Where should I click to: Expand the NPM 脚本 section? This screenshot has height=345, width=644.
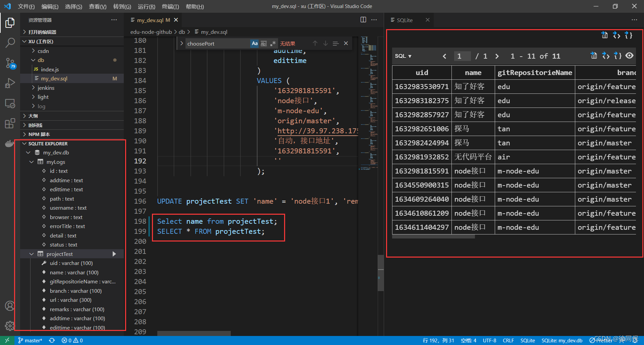pos(72,134)
